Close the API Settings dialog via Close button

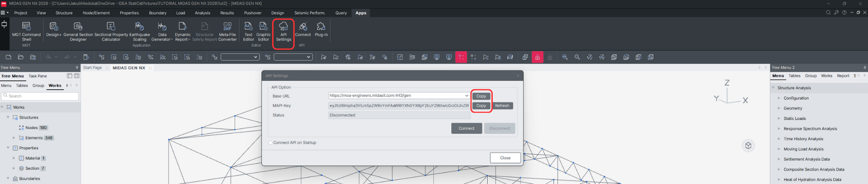pyautogui.click(x=505, y=158)
